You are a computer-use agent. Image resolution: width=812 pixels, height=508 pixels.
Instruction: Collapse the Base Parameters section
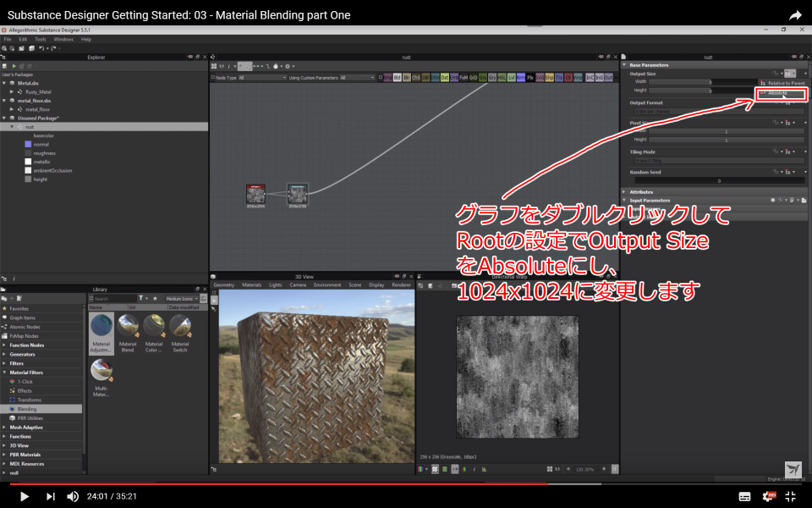(x=624, y=65)
